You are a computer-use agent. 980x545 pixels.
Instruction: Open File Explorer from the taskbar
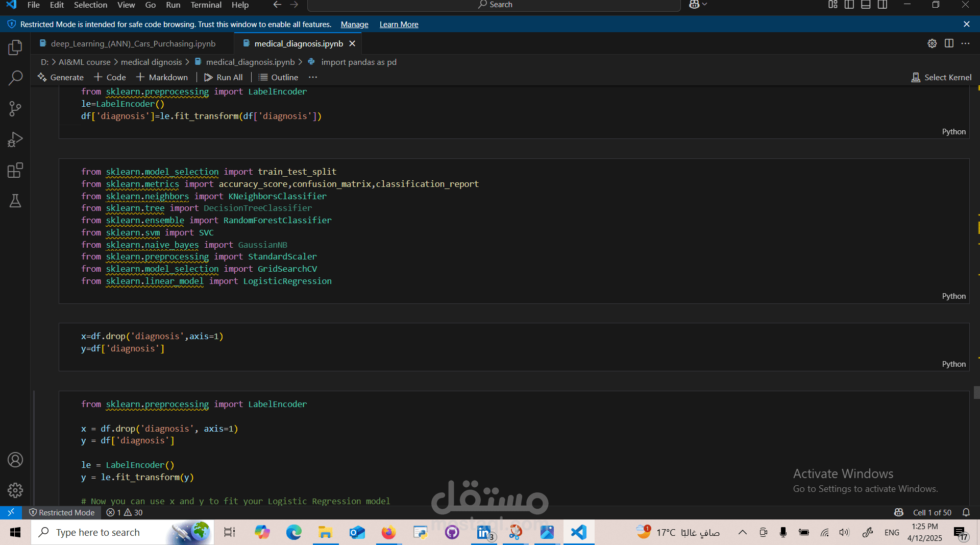325,532
